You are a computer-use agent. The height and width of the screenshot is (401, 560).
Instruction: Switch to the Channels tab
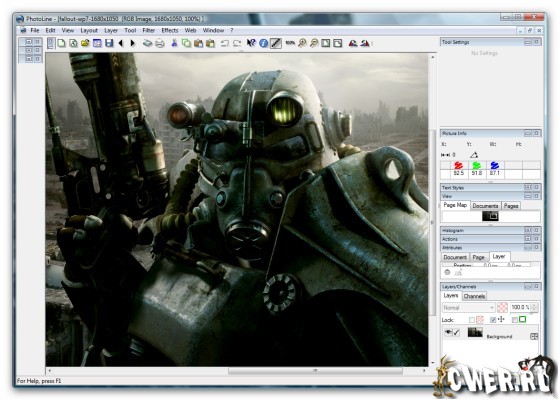(474, 296)
